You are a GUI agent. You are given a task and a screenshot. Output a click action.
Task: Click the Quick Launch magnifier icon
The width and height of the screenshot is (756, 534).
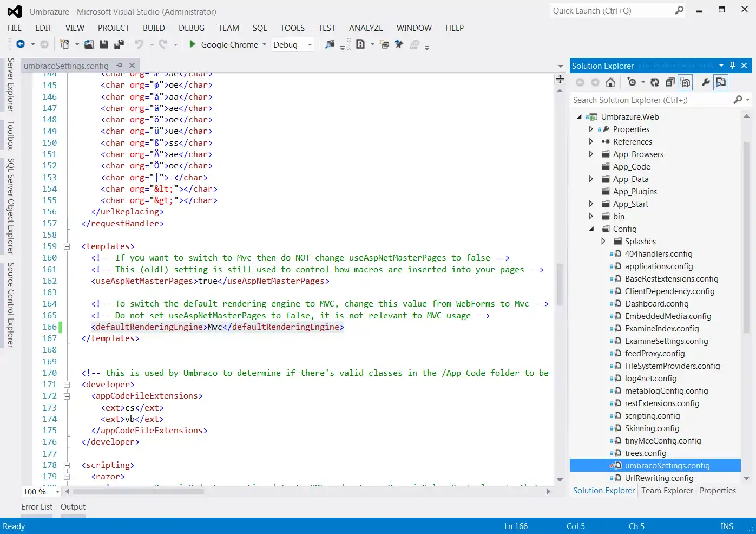point(679,10)
